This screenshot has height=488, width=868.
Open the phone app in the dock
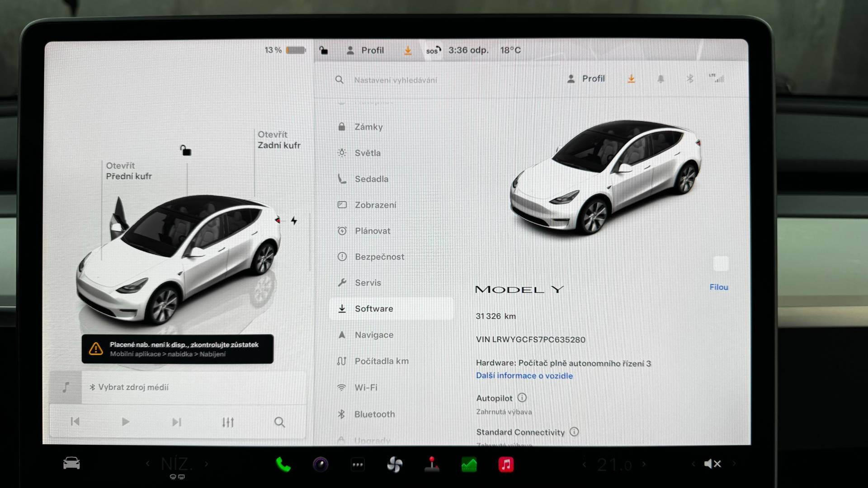(283, 464)
